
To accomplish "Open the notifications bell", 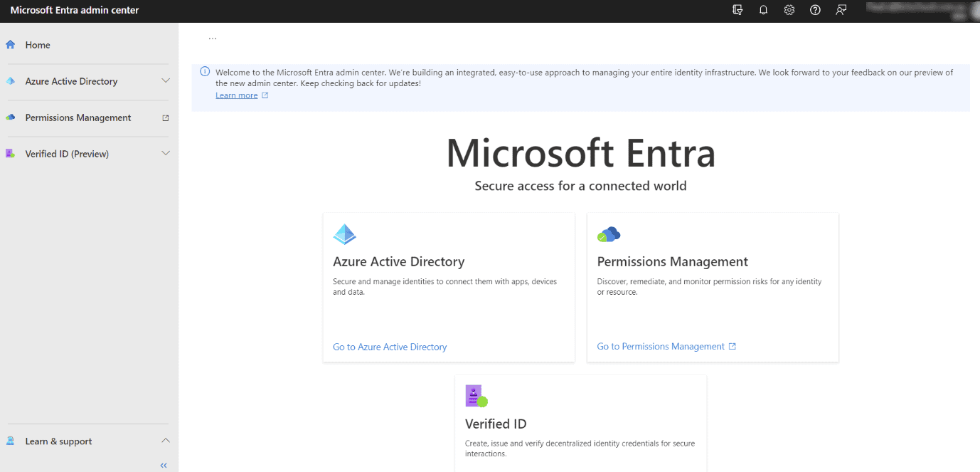I will point(763,10).
